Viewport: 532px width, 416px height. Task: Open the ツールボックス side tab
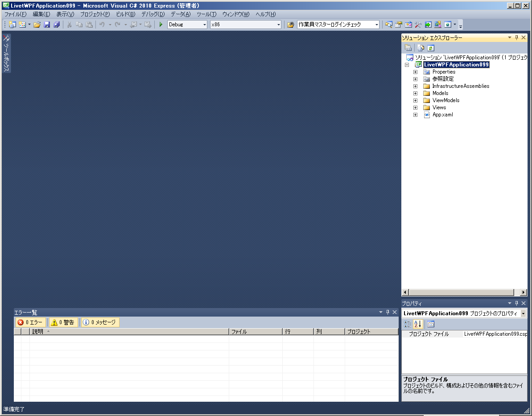click(x=6, y=53)
